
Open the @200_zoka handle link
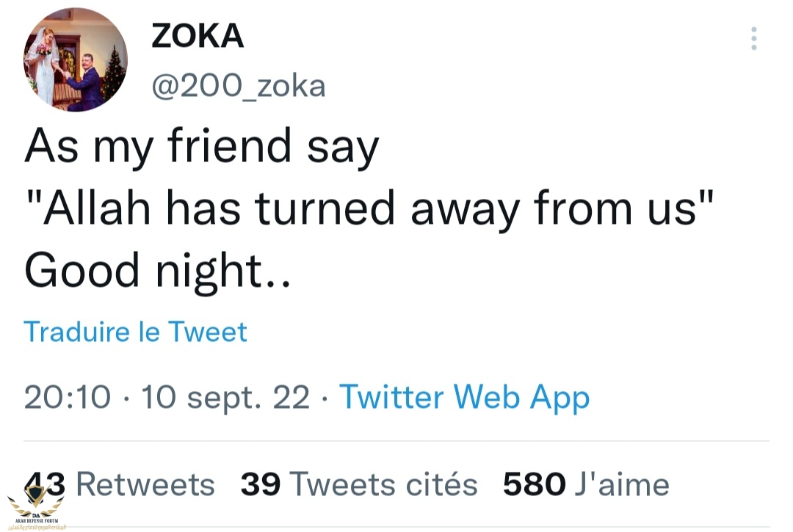(238, 87)
